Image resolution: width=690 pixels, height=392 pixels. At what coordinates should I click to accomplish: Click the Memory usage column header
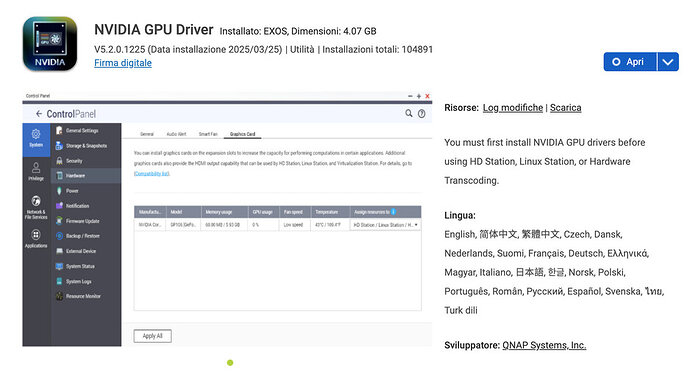point(225,212)
